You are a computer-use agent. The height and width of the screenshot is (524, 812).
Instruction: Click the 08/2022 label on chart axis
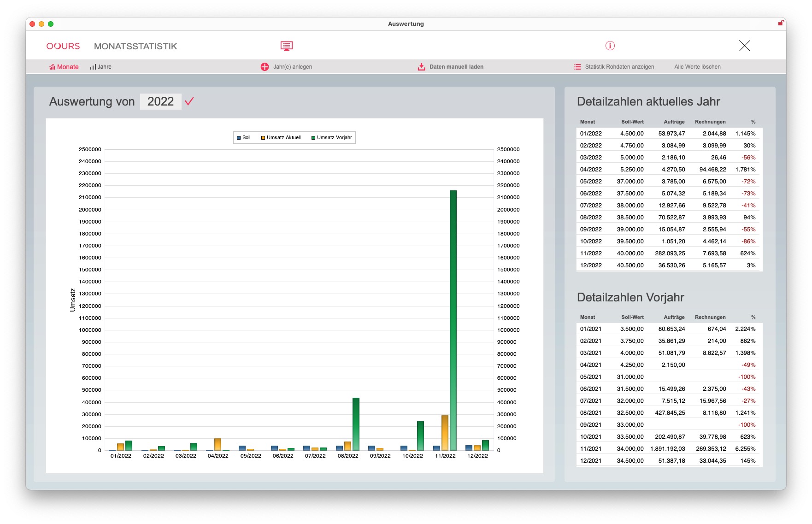(x=348, y=456)
